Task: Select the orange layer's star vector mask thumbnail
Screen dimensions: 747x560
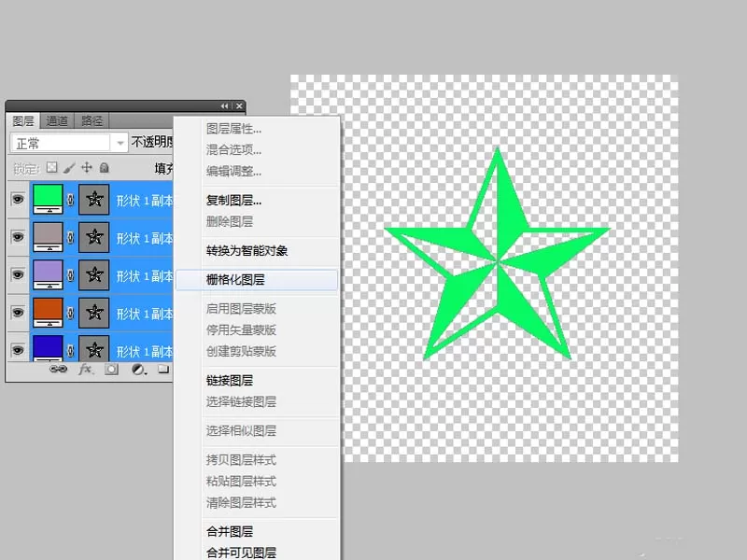Action: [94, 313]
